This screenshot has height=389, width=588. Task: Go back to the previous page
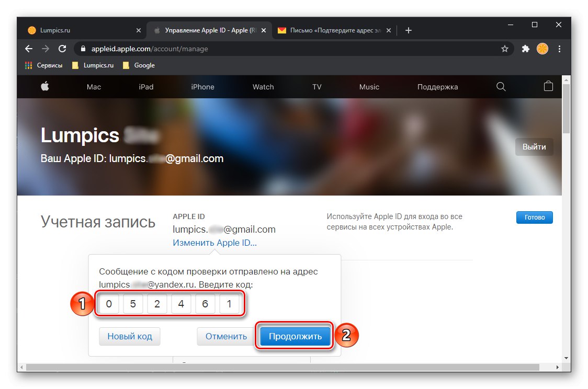coord(28,49)
